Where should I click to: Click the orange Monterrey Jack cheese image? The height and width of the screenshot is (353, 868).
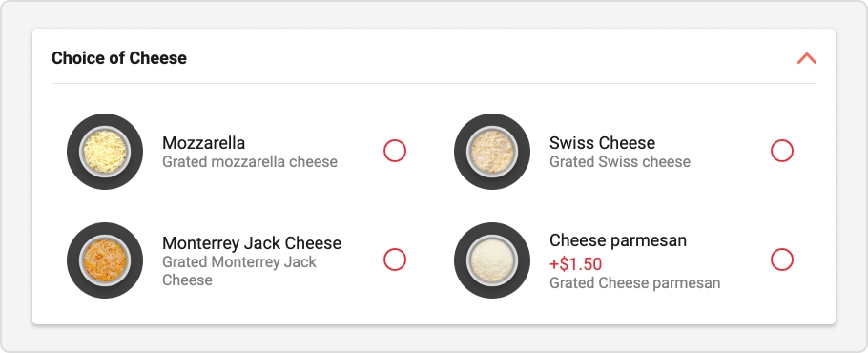105,260
